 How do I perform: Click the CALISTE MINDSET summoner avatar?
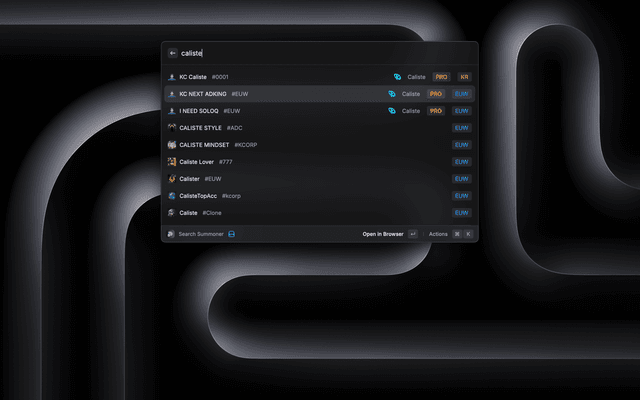point(173,145)
